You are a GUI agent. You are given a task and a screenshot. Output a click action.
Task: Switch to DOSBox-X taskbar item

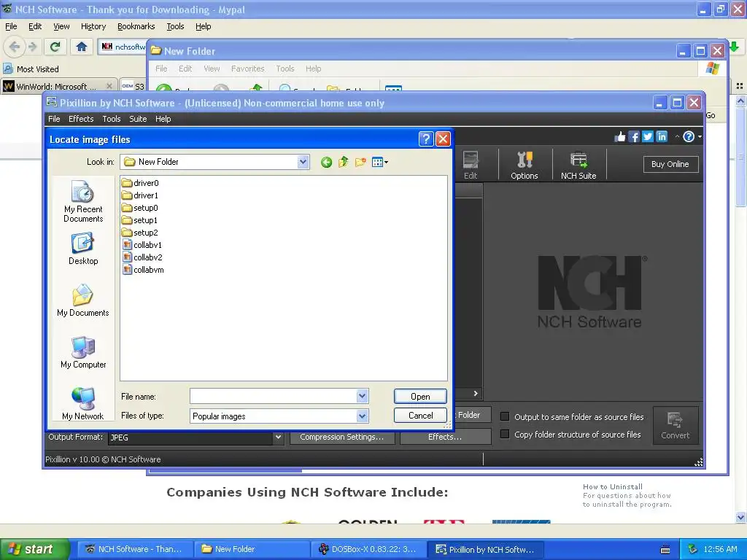pyautogui.click(x=368, y=549)
